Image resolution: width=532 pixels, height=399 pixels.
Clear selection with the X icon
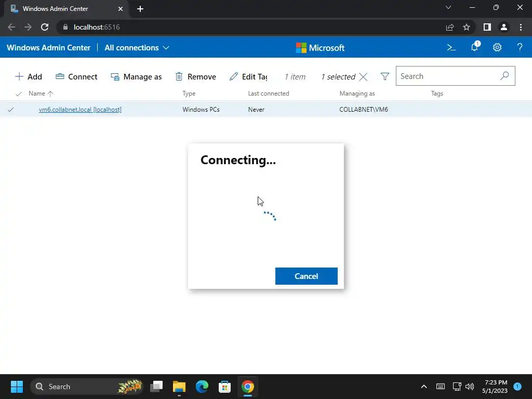coord(363,77)
